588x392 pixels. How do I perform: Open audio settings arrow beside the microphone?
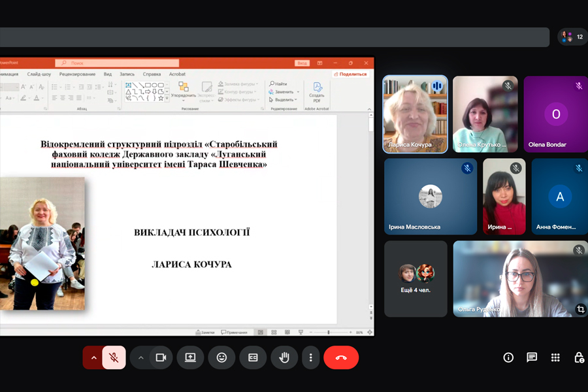pyautogui.click(x=93, y=357)
